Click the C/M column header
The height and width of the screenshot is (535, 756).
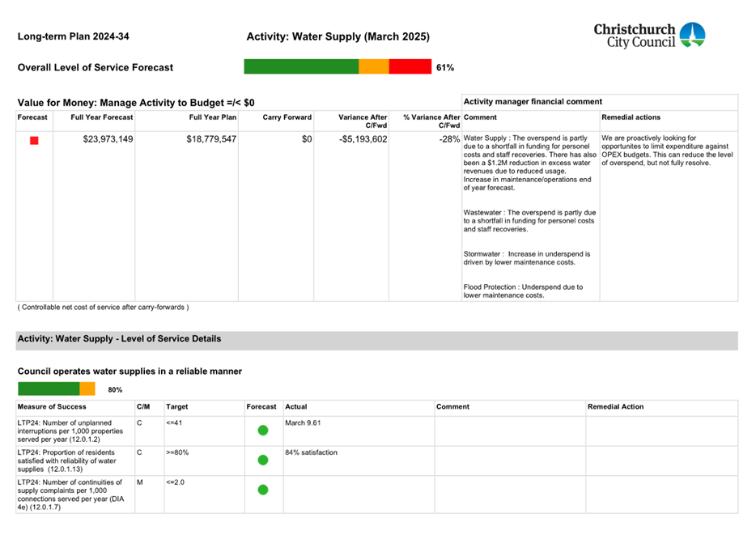click(x=143, y=407)
